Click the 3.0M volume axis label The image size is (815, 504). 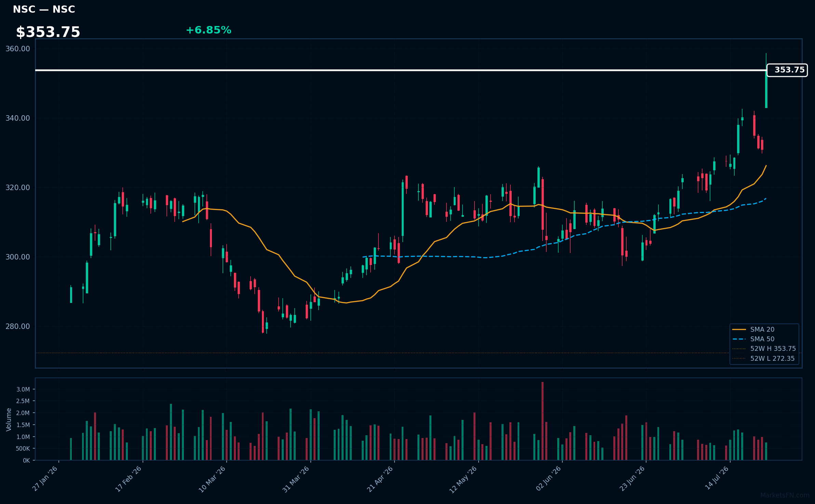23,389
